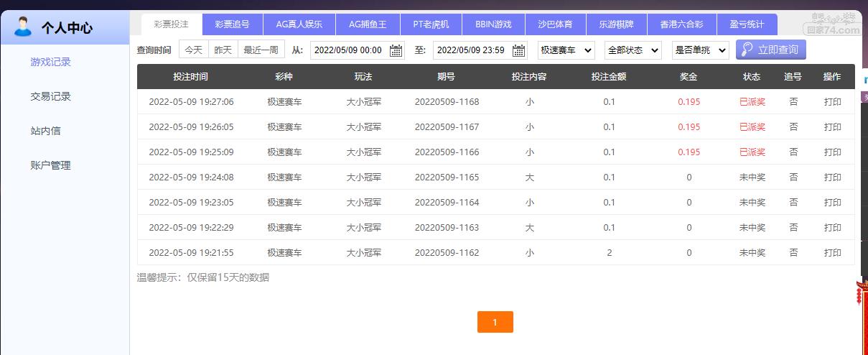Click the magnifier icon on 立即查询
Viewport: 868px width, 355px height.
click(x=747, y=50)
